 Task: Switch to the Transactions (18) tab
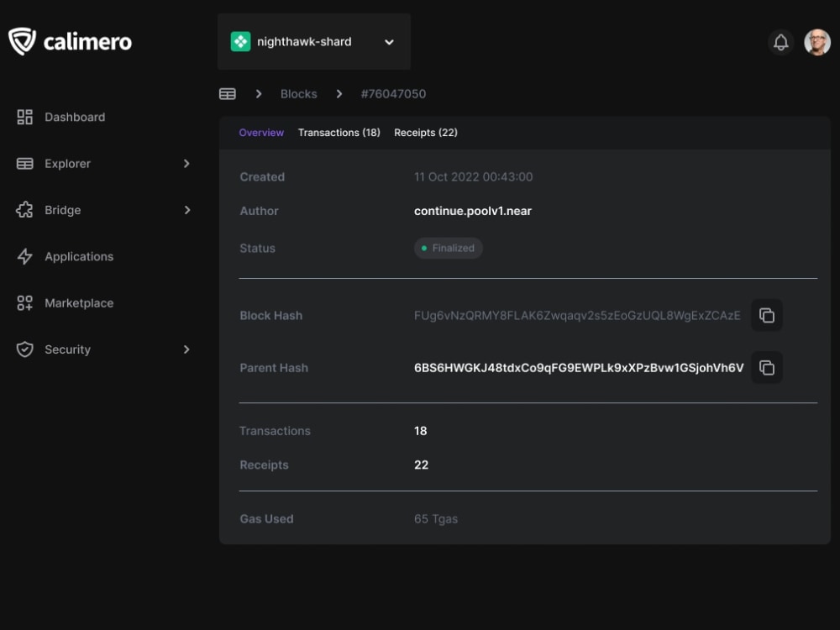click(339, 133)
